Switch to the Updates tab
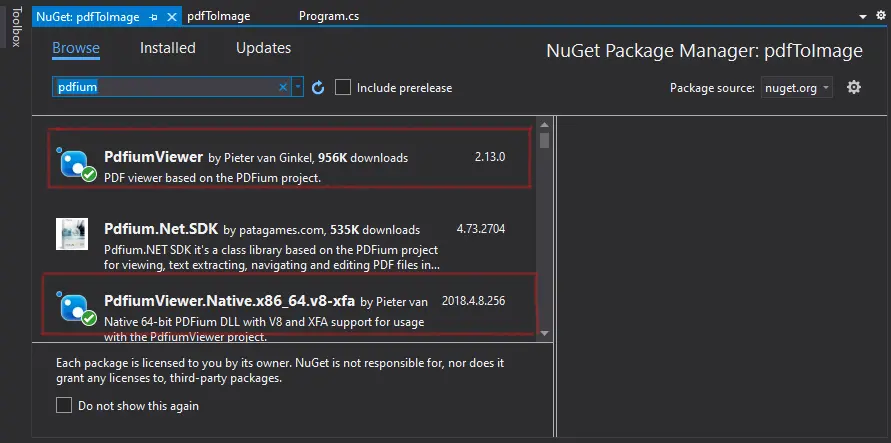 point(264,48)
